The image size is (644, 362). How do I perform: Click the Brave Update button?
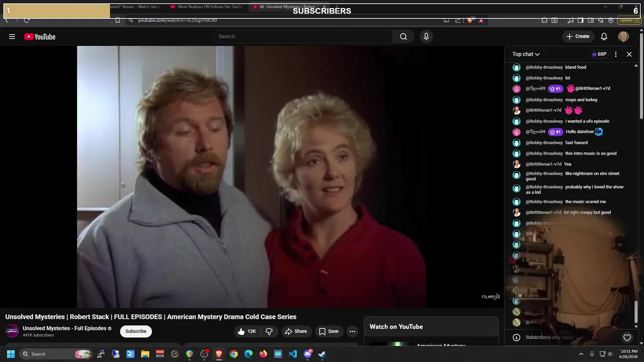[629, 20]
